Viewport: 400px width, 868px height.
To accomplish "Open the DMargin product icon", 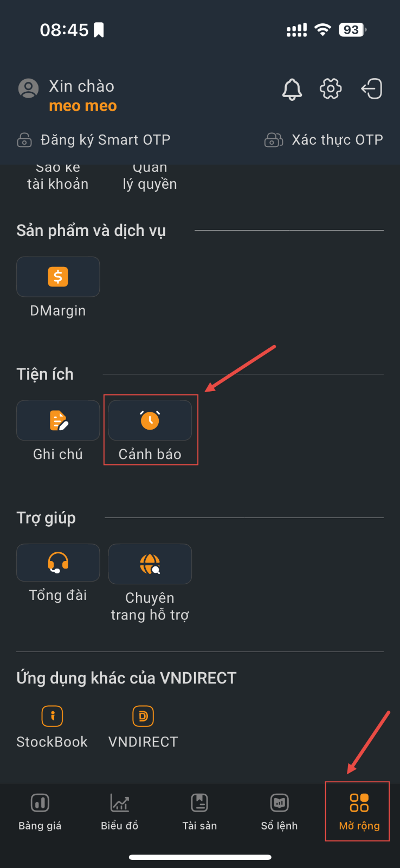I will pyautogui.click(x=58, y=277).
